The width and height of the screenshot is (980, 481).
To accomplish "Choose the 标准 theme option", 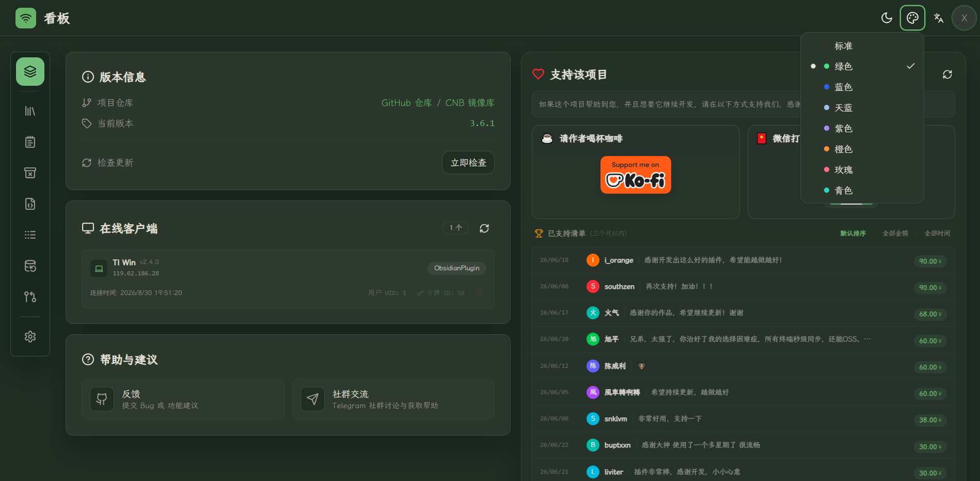I will pyautogui.click(x=862, y=46).
